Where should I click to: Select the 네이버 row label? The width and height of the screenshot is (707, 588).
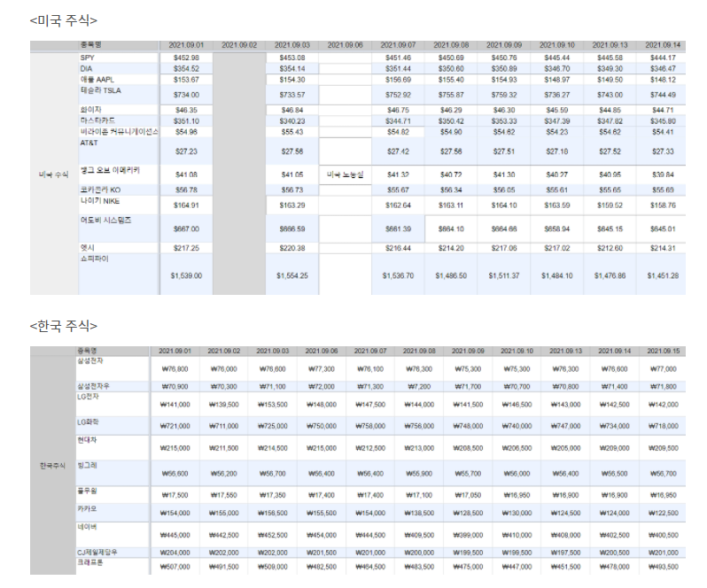(87, 526)
